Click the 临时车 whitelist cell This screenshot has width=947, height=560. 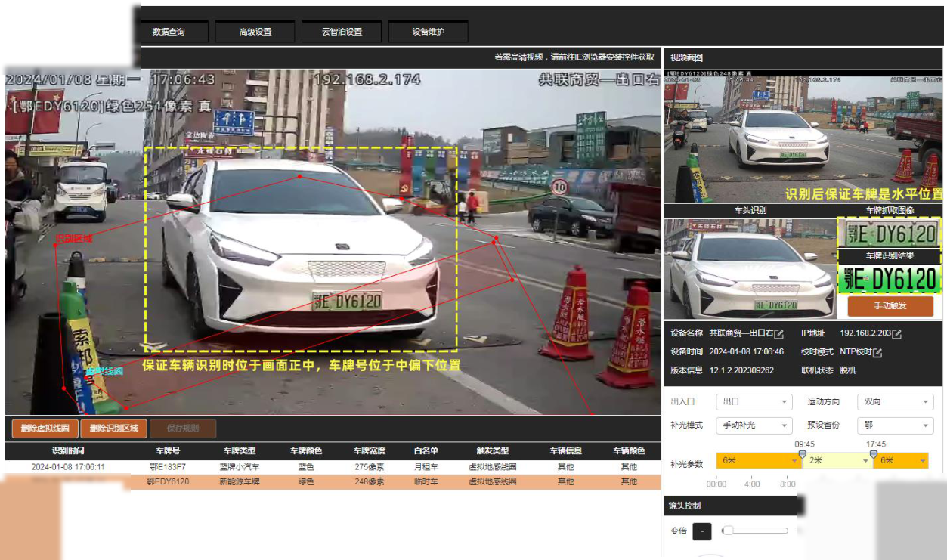[426, 481]
